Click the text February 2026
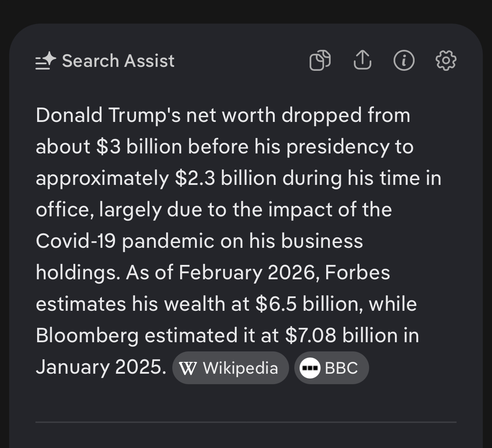The width and height of the screenshot is (492, 448). [x=247, y=273]
